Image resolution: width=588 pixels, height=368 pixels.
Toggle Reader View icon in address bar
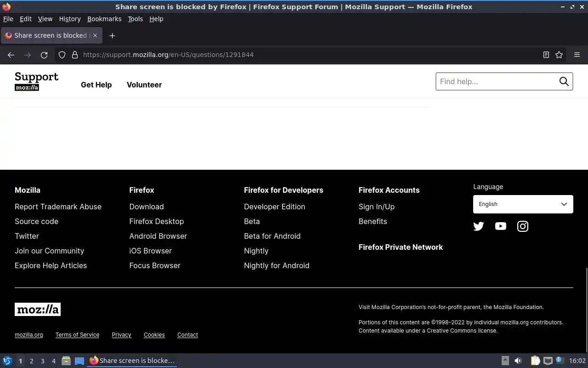pos(546,55)
